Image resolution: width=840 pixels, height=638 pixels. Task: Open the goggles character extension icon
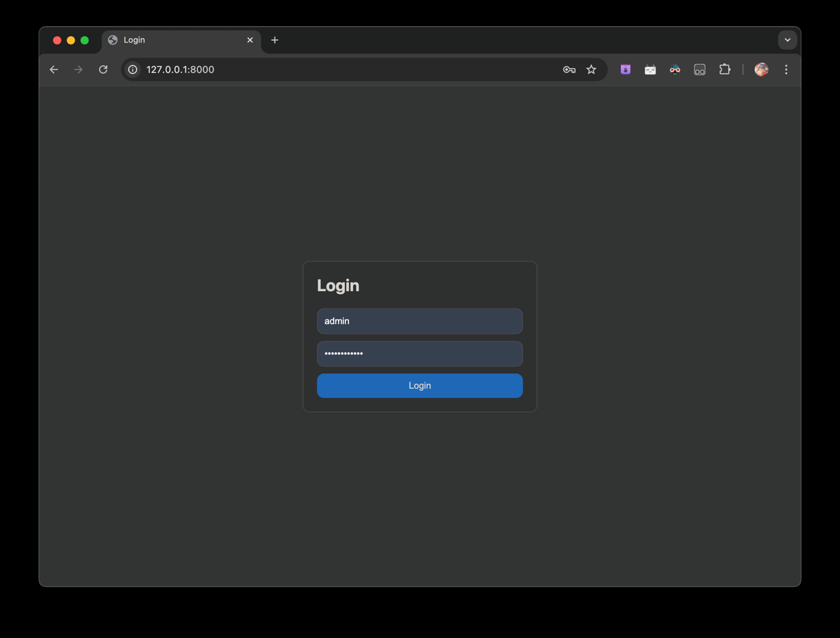[675, 69]
